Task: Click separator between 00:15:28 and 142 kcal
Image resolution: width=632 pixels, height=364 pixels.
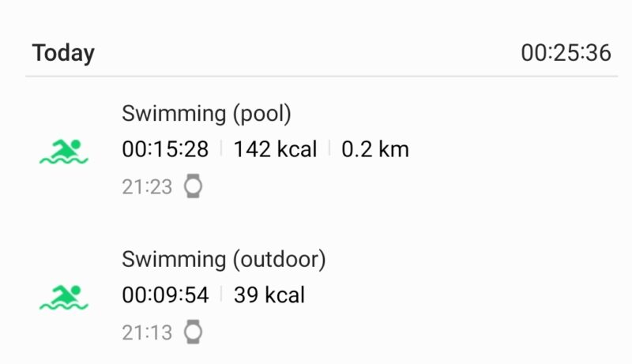Action: [x=221, y=149]
